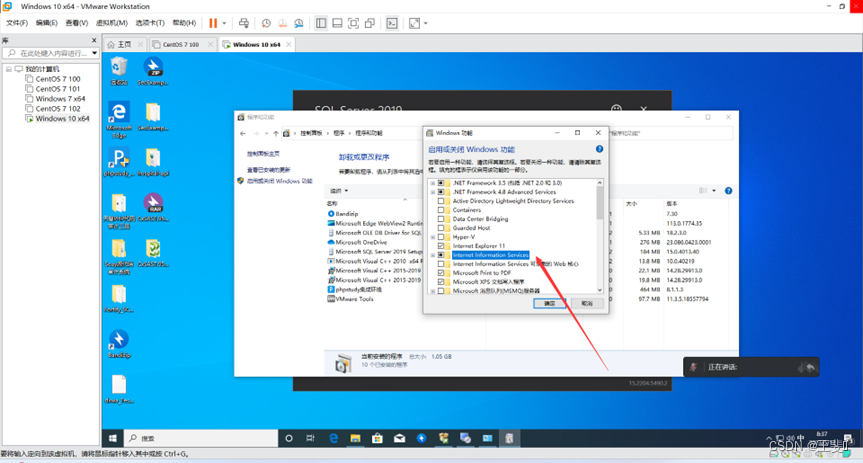Image resolution: width=863 pixels, height=463 pixels.
Task: Open Microsoft Store from guest taskbar
Action: click(377, 438)
